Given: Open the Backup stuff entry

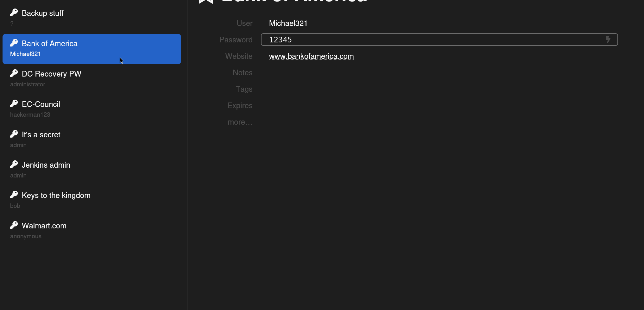Looking at the screenshot, I should point(92,18).
